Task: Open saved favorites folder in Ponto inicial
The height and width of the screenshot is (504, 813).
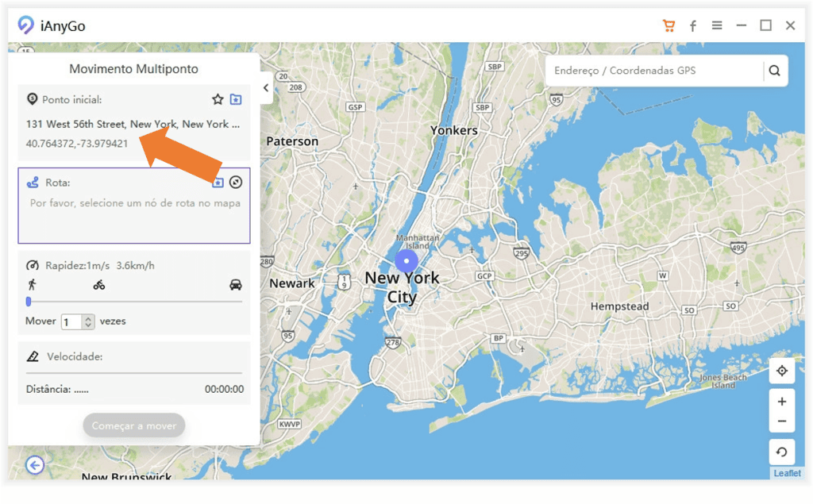Action: [x=236, y=99]
